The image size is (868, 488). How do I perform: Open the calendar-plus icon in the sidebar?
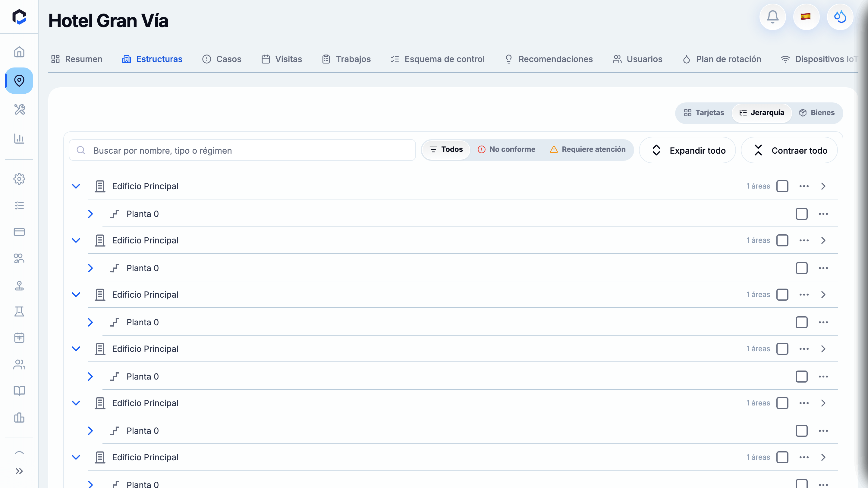point(19,338)
